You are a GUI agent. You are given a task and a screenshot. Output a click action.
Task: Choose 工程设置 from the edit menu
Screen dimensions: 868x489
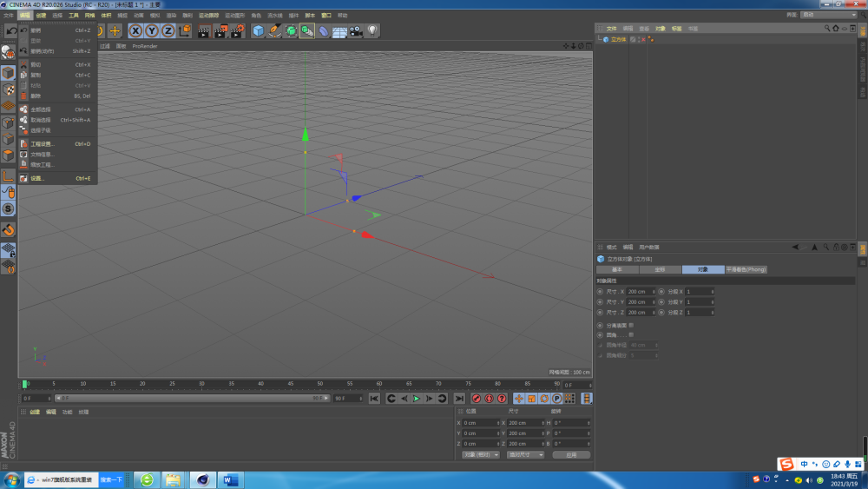click(x=42, y=144)
